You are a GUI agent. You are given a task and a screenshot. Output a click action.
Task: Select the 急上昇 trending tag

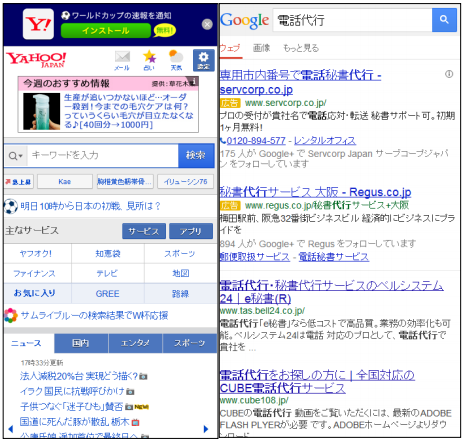click(x=19, y=182)
